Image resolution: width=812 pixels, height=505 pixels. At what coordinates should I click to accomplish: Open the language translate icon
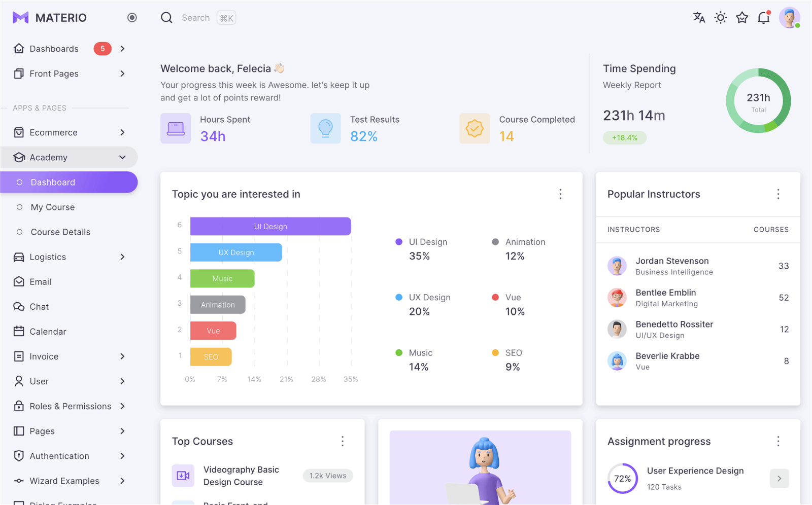(x=699, y=18)
